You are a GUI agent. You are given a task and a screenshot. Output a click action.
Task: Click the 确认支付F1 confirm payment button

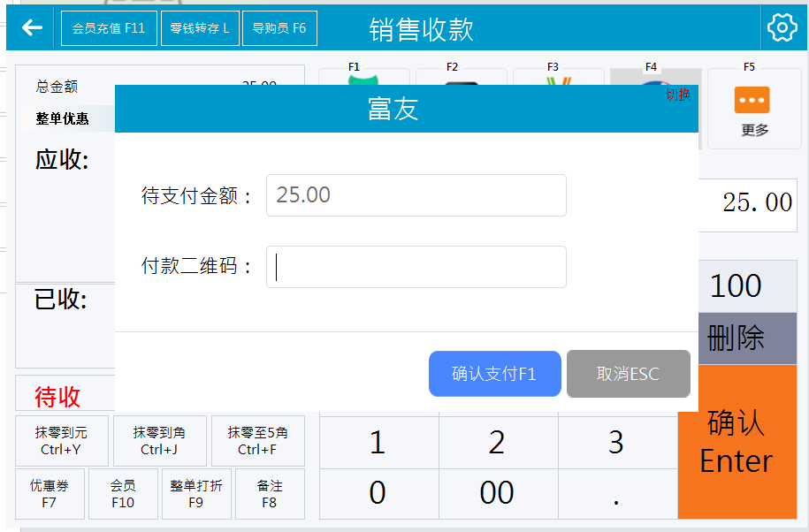click(495, 374)
